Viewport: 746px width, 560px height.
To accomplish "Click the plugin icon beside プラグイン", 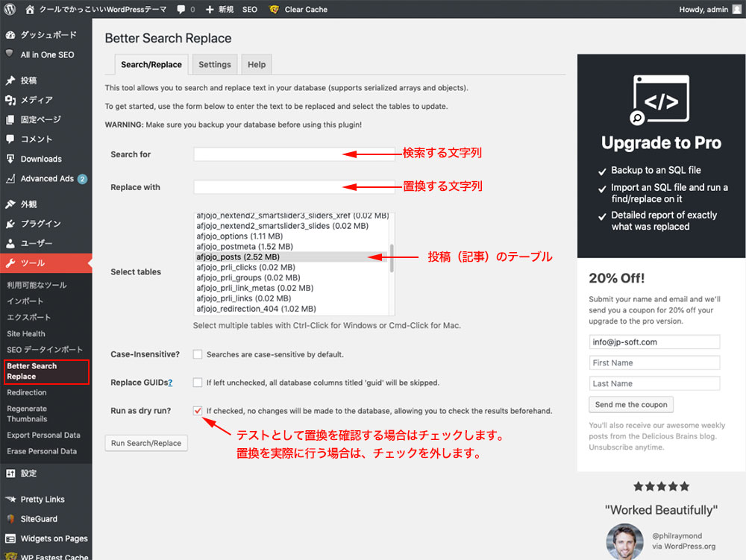I will (10, 224).
